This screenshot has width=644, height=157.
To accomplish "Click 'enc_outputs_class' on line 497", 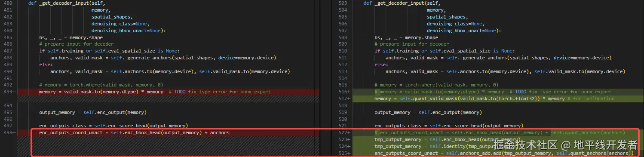I will tap(63, 126).
